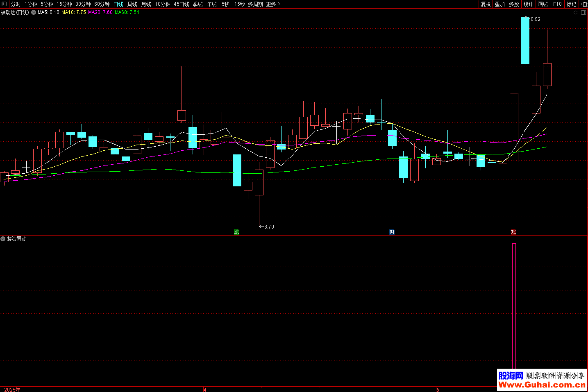Select the 1分钟 period
The width and height of the screenshot is (588, 392).
click(31, 4)
